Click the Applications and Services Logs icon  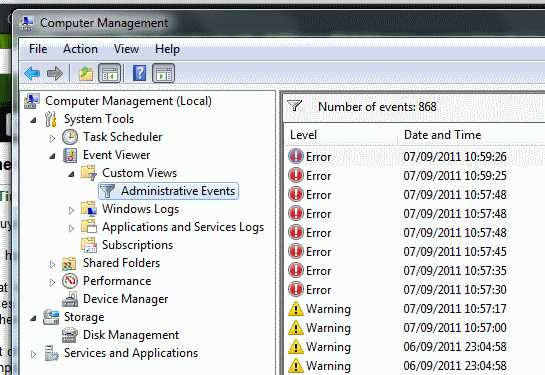click(x=89, y=227)
